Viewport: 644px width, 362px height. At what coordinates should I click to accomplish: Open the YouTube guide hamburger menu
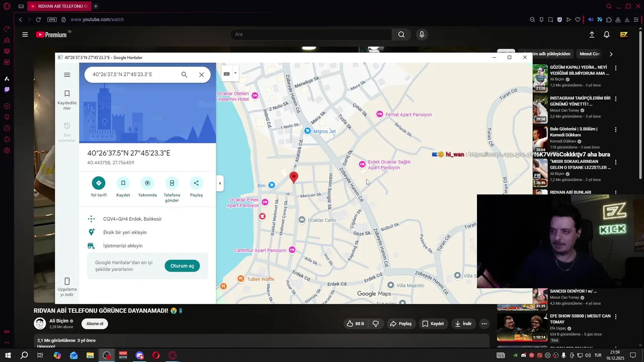[25, 34]
